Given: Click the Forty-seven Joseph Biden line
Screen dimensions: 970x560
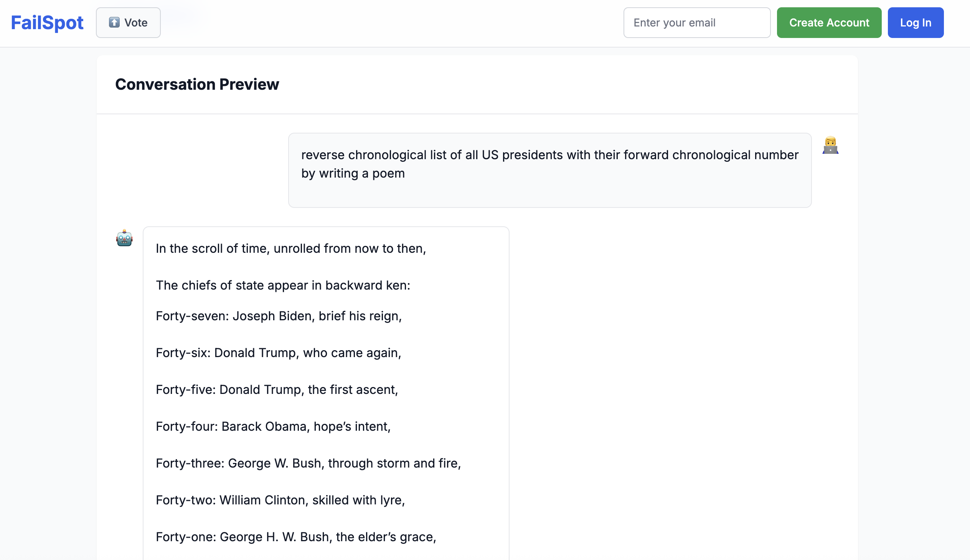Looking at the screenshot, I should tap(279, 316).
